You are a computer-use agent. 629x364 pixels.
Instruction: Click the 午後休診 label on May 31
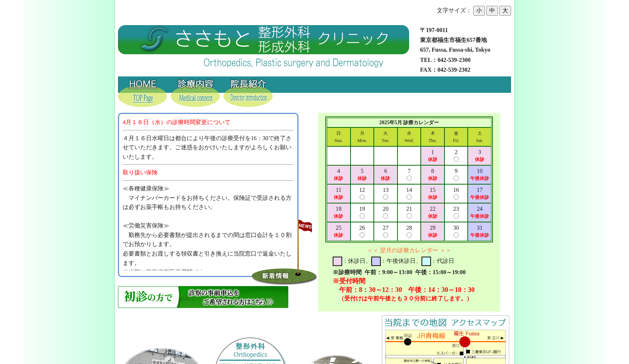[x=479, y=235]
